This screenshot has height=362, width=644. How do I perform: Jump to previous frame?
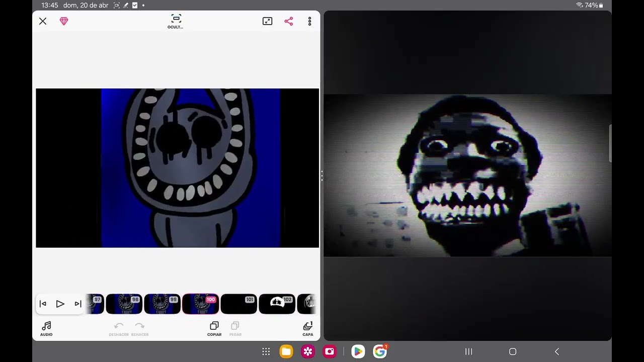pos(43,304)
